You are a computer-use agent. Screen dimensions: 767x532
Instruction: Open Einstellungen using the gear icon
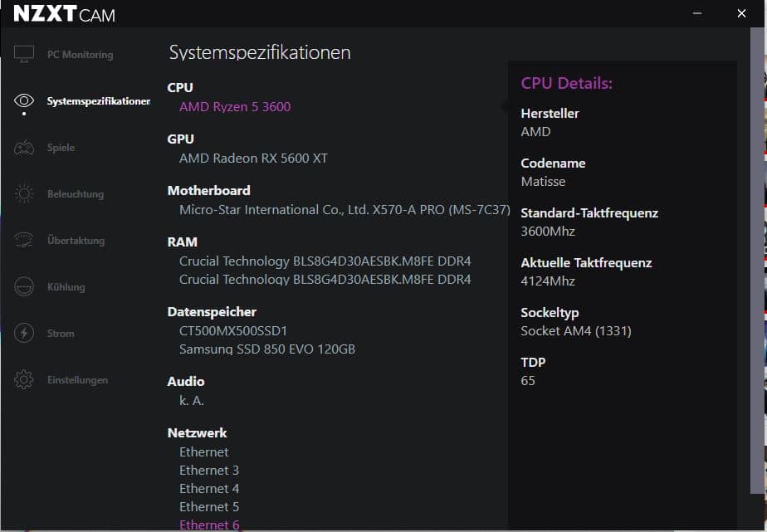pyautogui.click(x=24, y=380)
